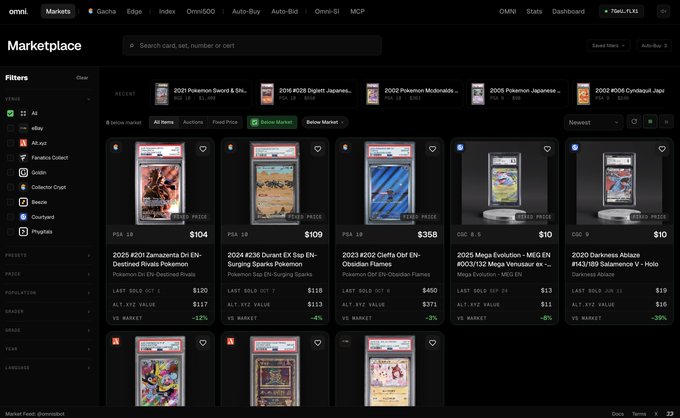
Task: Click Courtyard badge on Salamence V card
Action: 575,147
